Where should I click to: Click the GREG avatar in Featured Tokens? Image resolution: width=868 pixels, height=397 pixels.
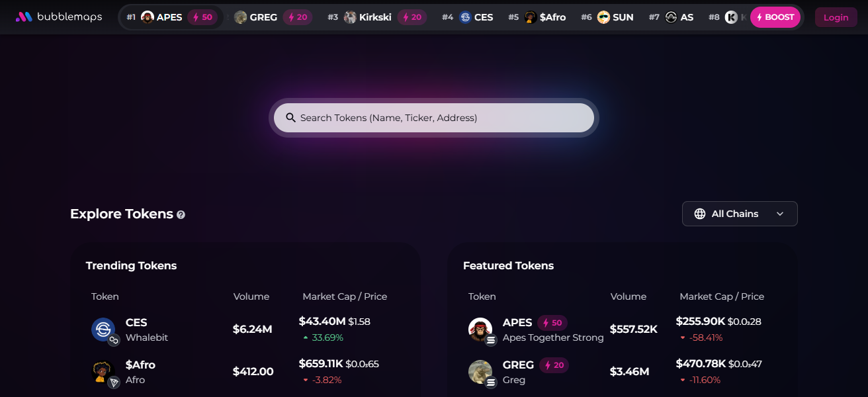pyautogui.click(x=480, y=371)
